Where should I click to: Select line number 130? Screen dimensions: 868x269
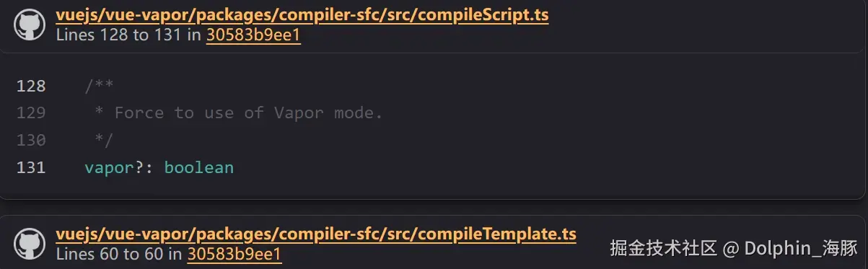(x=31, y=140)
